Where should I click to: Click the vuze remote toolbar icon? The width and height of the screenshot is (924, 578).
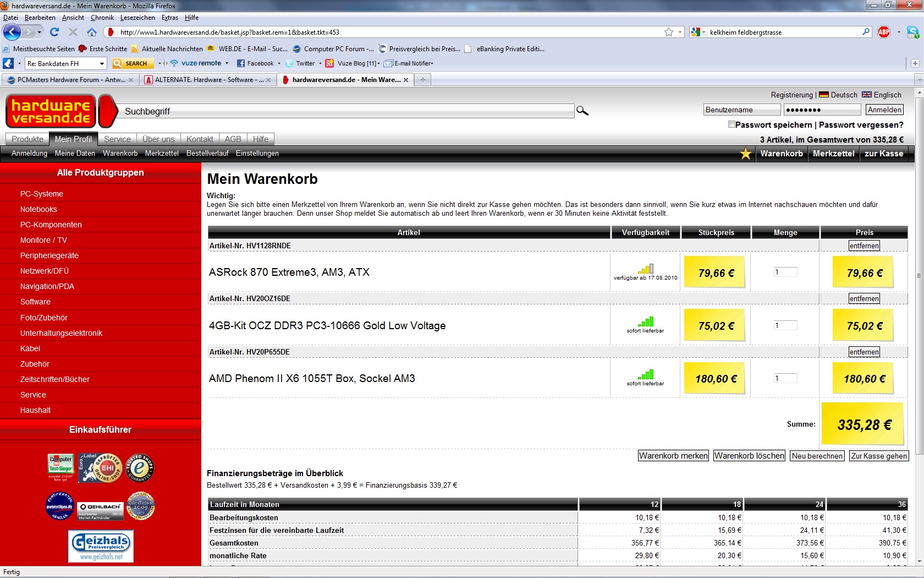tap(195, 63)
